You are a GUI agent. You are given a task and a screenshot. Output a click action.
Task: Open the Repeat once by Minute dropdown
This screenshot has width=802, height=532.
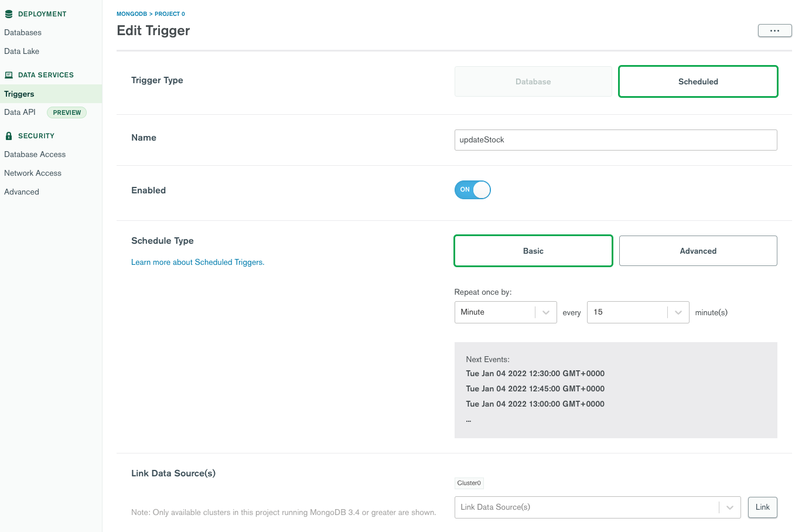pyautogui.click(x=506, y=312)
